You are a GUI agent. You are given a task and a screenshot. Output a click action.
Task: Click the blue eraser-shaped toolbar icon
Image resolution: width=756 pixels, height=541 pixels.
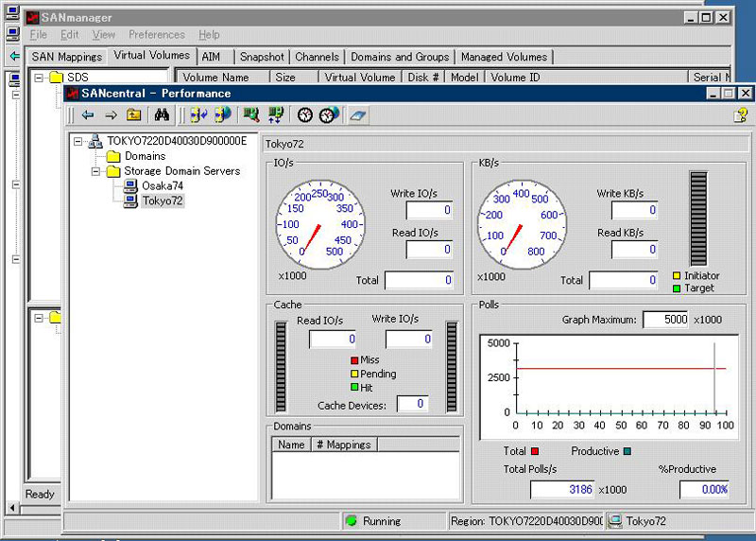358,115
